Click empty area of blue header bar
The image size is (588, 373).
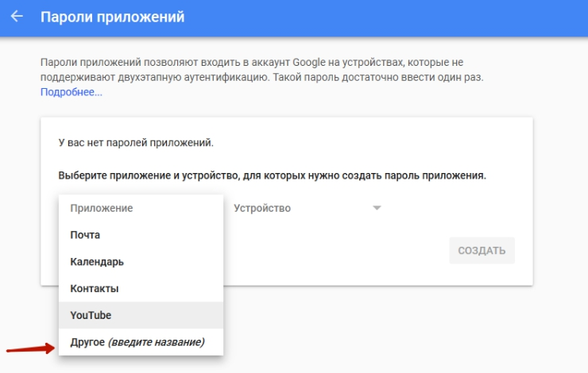click(x=397, y=16)
